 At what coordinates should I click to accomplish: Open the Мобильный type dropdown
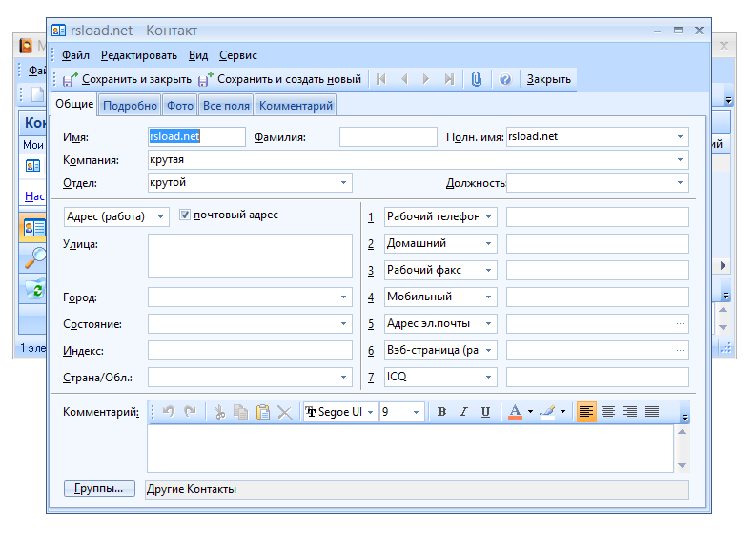488,297
